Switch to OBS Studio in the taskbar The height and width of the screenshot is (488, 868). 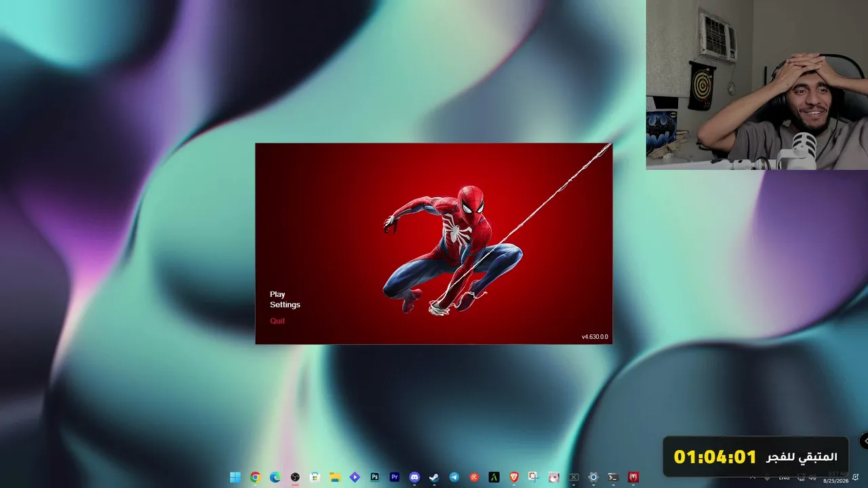point(295,477)
